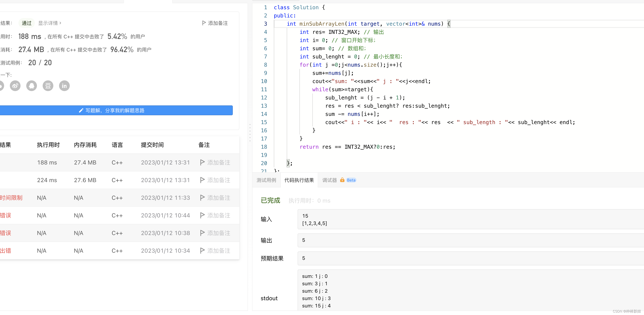Click the Douban share icon
This screenshot has height=315, width=644.
[x=48, y=86]
